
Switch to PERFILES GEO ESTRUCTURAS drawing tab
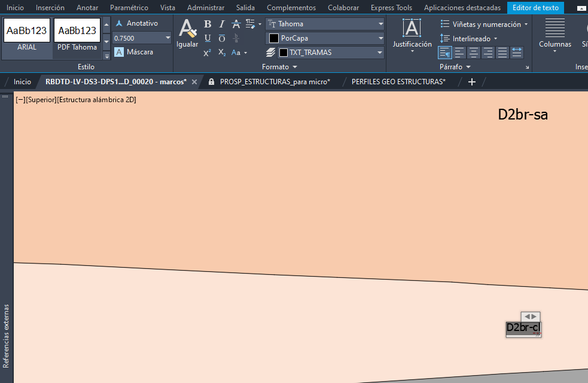point(398,82)
